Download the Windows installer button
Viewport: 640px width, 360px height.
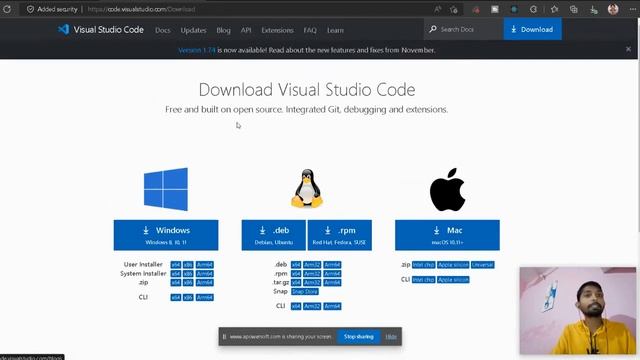point(166,235)
